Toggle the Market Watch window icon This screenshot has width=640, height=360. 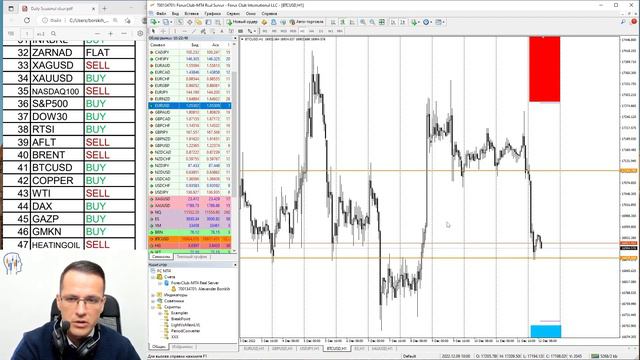[x=181, y=22]
